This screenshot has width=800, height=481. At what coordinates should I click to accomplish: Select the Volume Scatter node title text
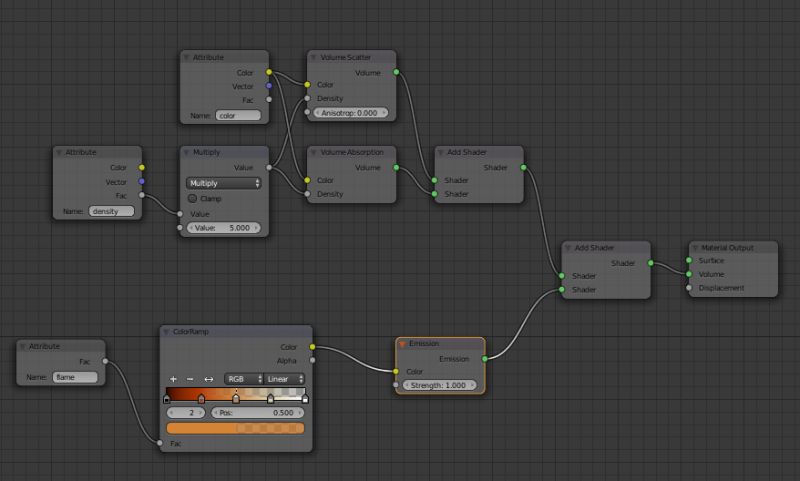(345, 57)
